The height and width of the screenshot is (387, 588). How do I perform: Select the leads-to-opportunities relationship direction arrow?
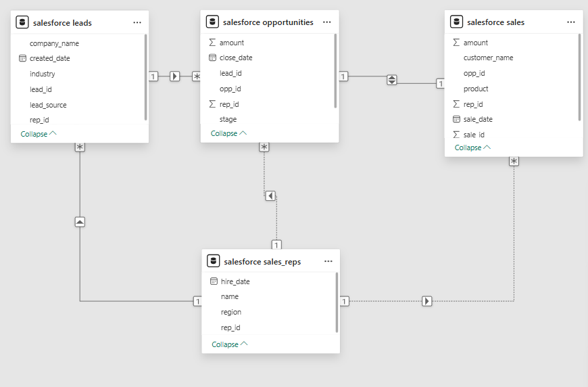(175, 76)
